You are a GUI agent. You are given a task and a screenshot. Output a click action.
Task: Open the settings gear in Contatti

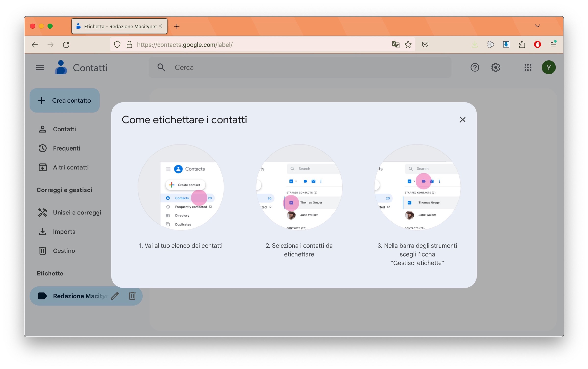[x=495, y=67]
